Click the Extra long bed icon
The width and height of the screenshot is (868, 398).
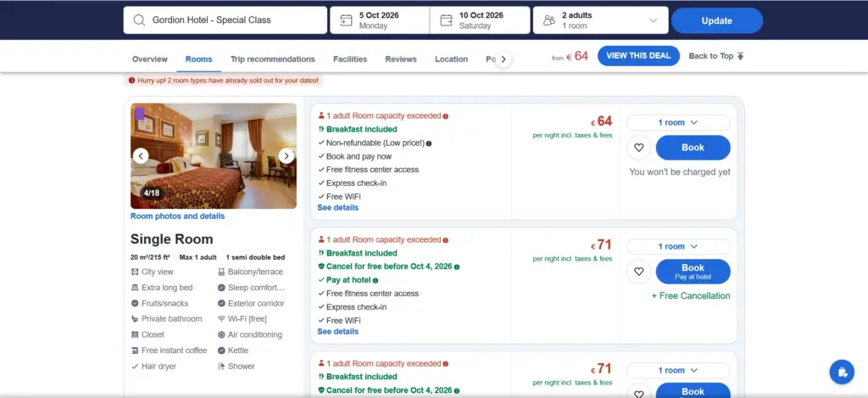[x=135, y=288]
